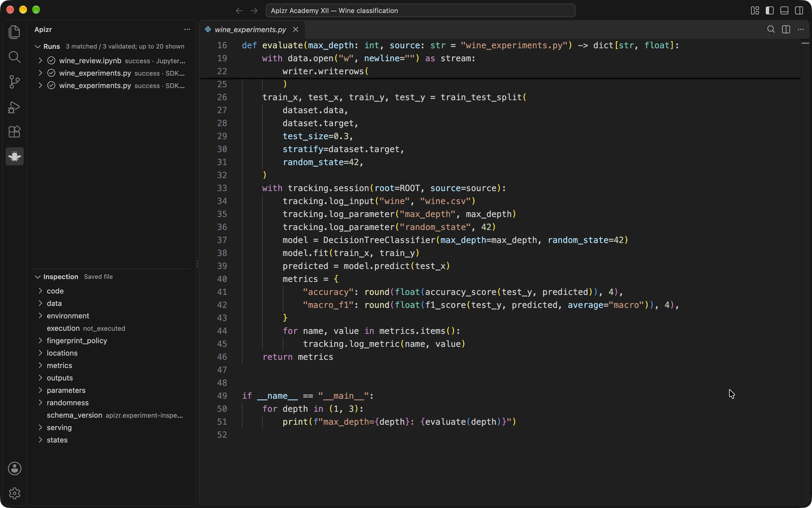Expand the wine_review.ipynb run
812x508 pixels.
[x=41, y=60]
